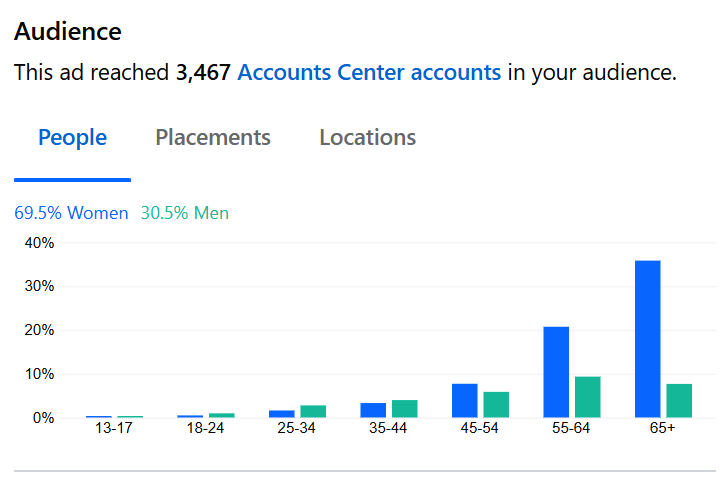Open the Placements tab
Image resolution: width=724 pixels, height=484 pixels.
213,138
